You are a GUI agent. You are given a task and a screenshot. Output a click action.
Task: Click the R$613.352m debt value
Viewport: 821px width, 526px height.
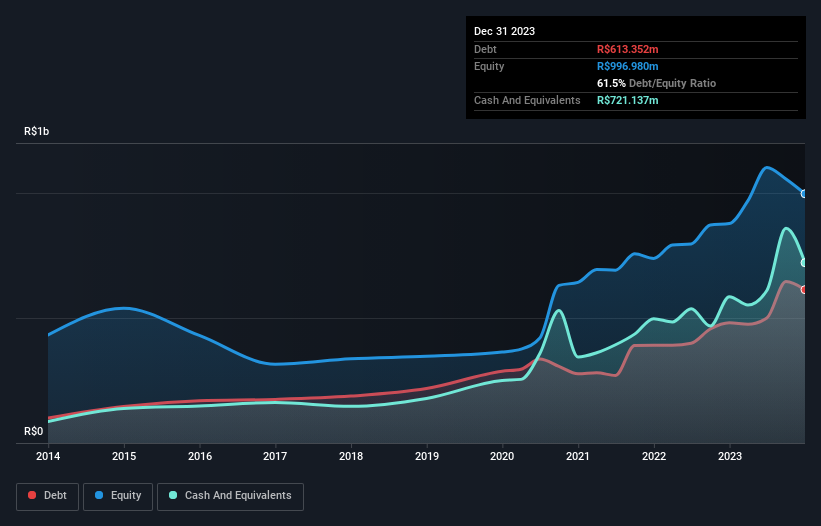[627, 49]
